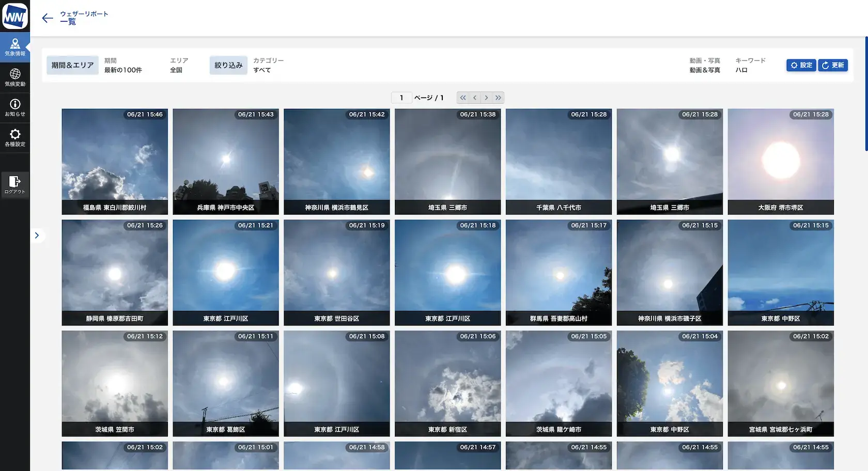Click the ログアウト logout icon
Image resolution: width=868 pixels, height=471 pixels.
(x=15, y=185)
